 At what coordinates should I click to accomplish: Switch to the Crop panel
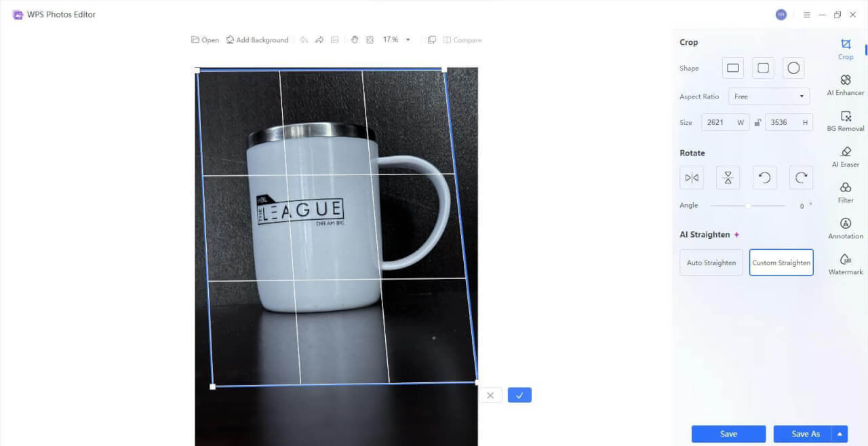coord(845,49)
